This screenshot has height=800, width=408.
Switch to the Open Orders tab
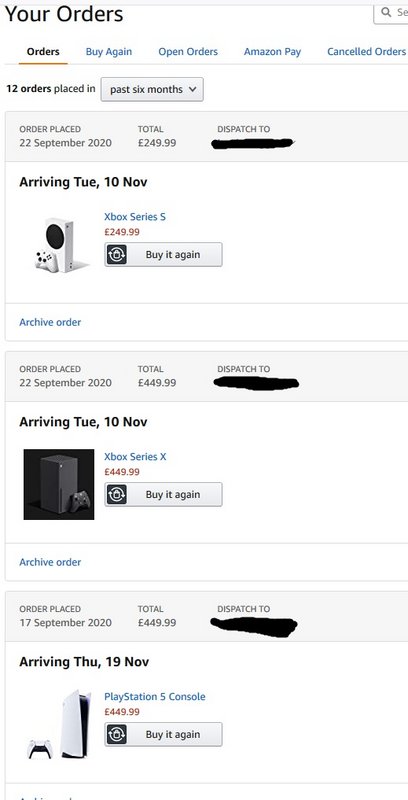(188, 52)
